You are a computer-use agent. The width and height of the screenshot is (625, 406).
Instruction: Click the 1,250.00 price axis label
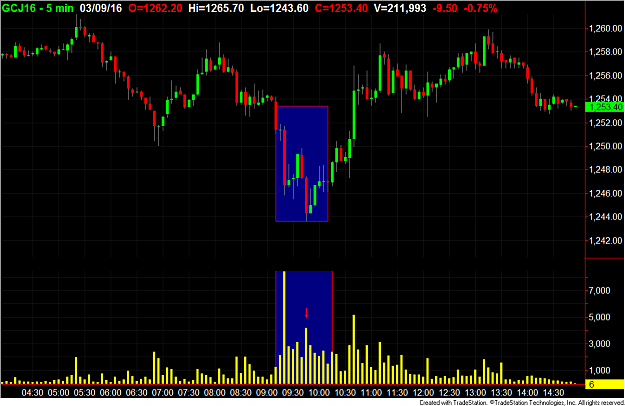tap(605, 146)
